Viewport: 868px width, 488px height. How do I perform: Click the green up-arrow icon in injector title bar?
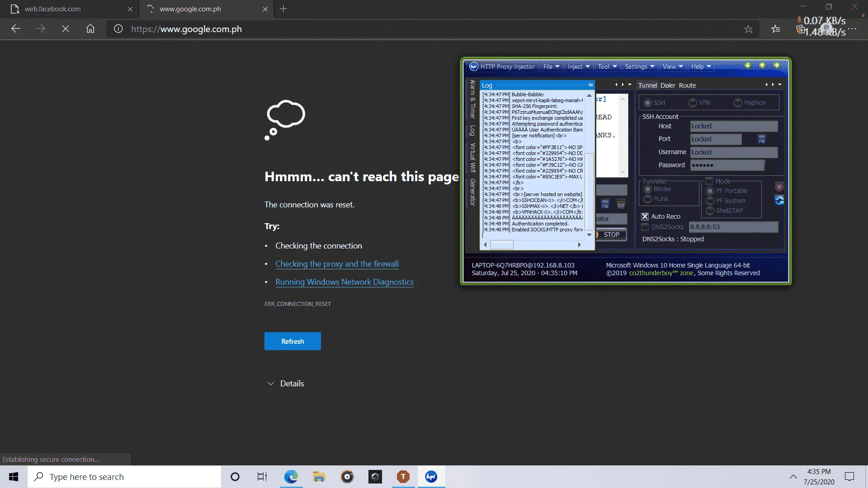[x=762, y=66]
